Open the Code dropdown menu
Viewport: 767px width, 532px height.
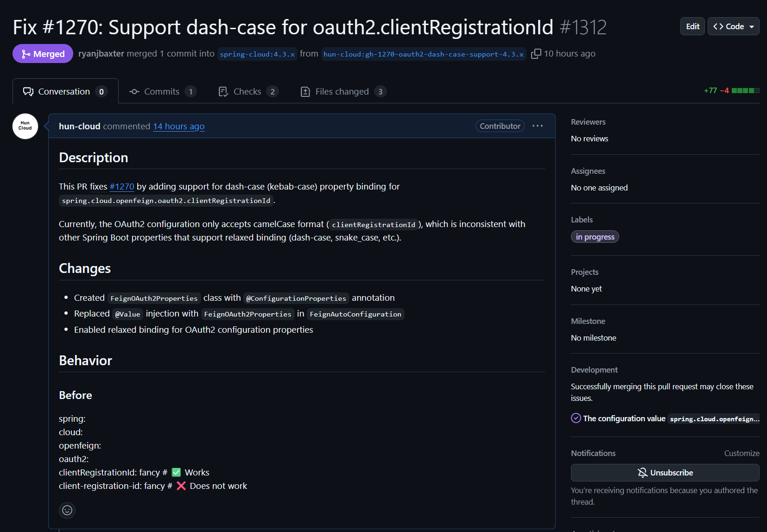(x=733, y=26)
